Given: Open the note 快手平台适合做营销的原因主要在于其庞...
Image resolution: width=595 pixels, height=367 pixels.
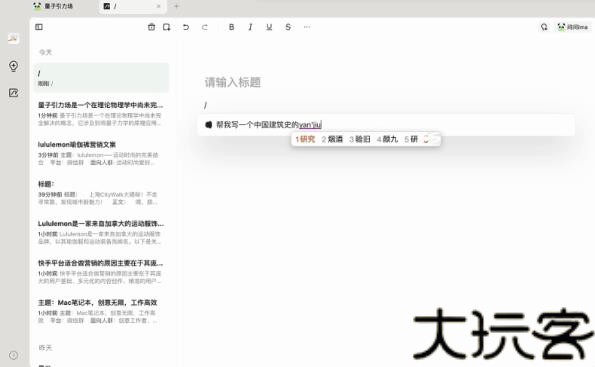Looking at the screenshot, I should pyautogui.click(x=101, y=271).
